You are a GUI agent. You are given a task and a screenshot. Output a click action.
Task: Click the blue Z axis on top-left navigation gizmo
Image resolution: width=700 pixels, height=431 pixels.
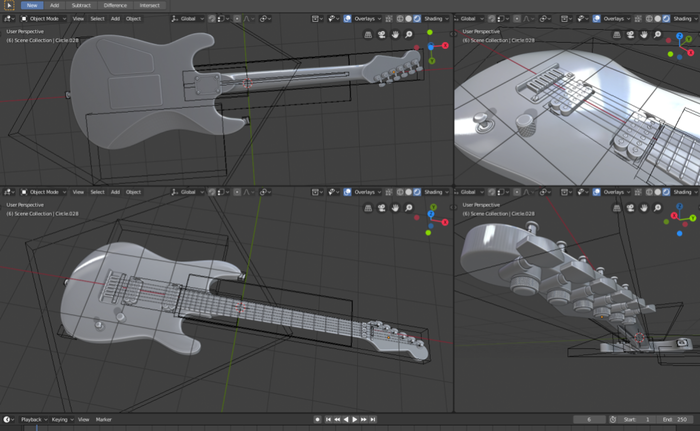click(x=430, y=46)
